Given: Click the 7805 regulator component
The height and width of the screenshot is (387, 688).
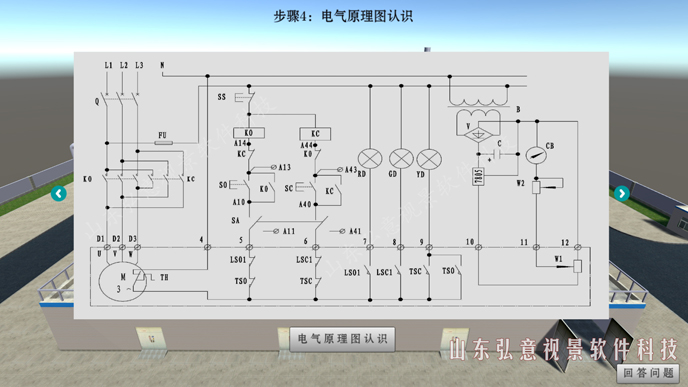Looking at the screenshot, I should [478, 177].
